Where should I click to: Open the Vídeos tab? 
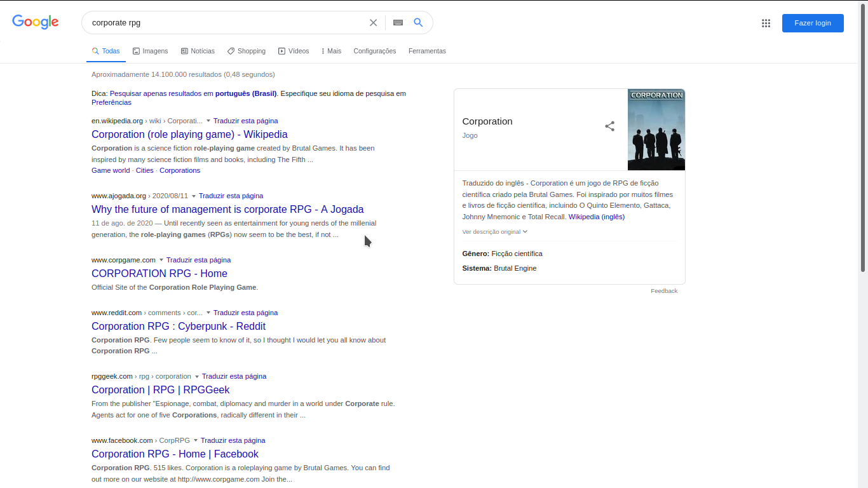pyautogui.click(x=294, y=51)
